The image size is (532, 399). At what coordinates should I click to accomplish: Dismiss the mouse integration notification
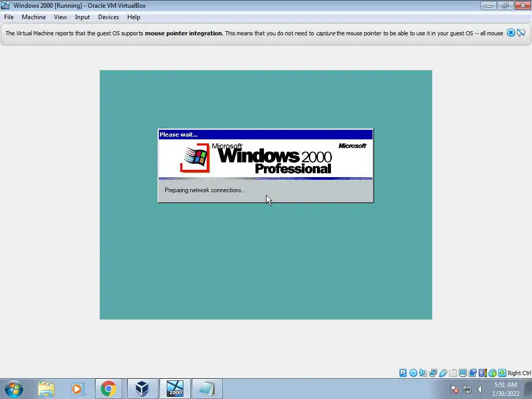pyautogui.click(x=511, y=33)
